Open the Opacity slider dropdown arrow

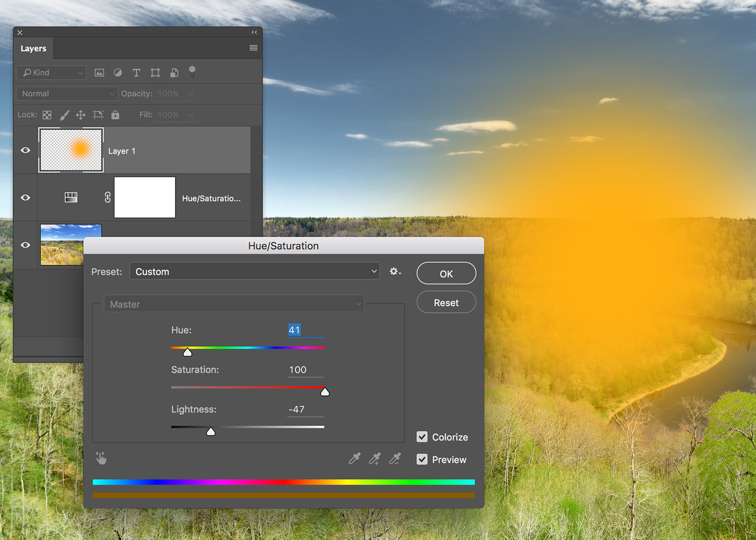tap(191, 94)
